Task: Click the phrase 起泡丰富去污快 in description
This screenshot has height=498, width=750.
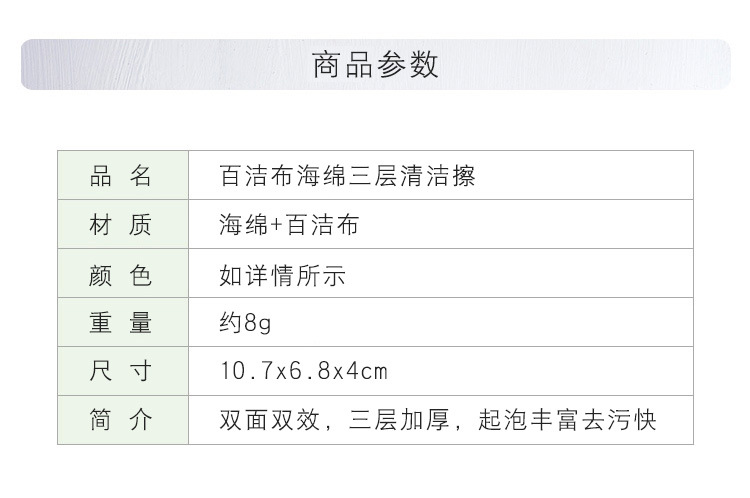Action: 566,421
